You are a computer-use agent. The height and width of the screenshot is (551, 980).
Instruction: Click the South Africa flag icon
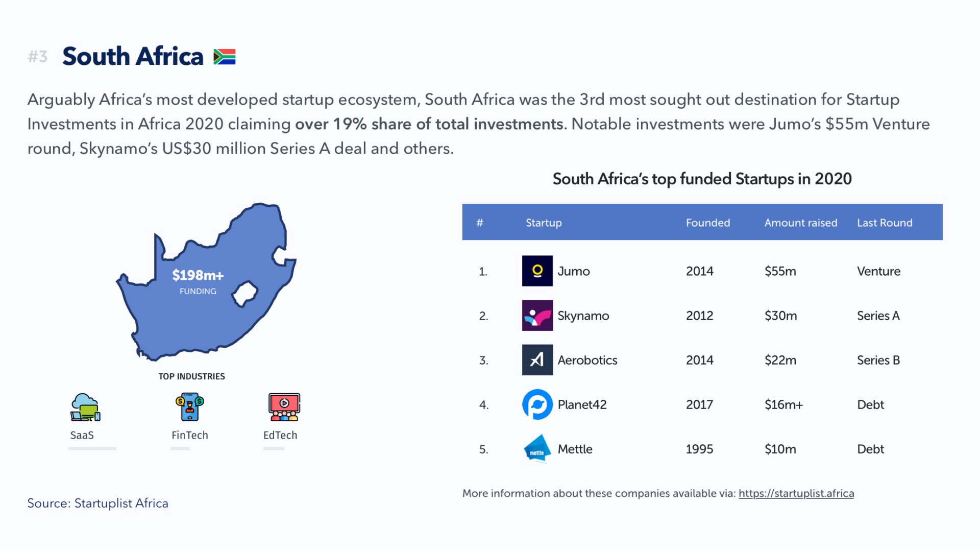(x=225, y=57)
